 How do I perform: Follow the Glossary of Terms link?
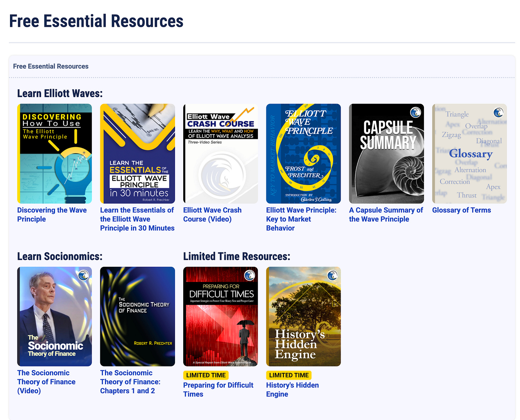(461, 210)
